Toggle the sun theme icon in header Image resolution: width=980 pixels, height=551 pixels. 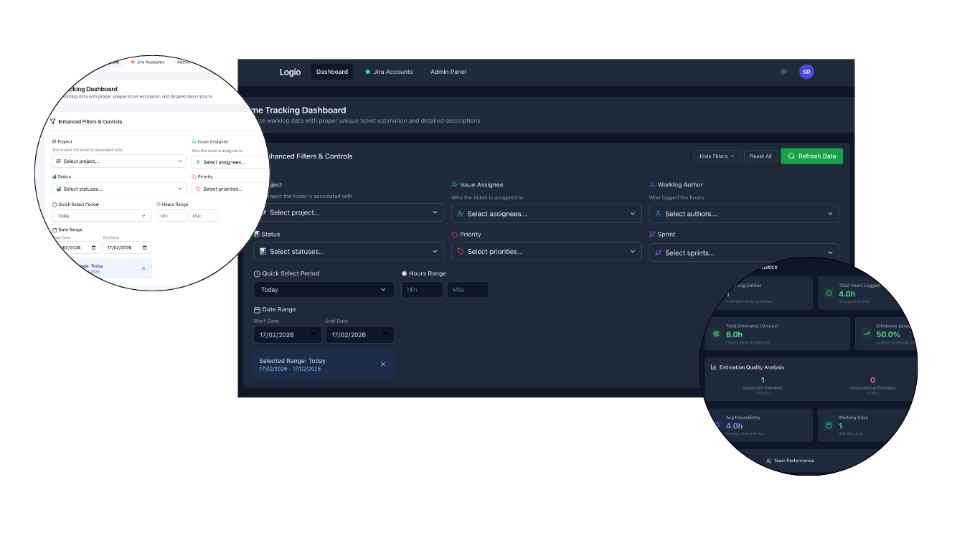[783, 72]
